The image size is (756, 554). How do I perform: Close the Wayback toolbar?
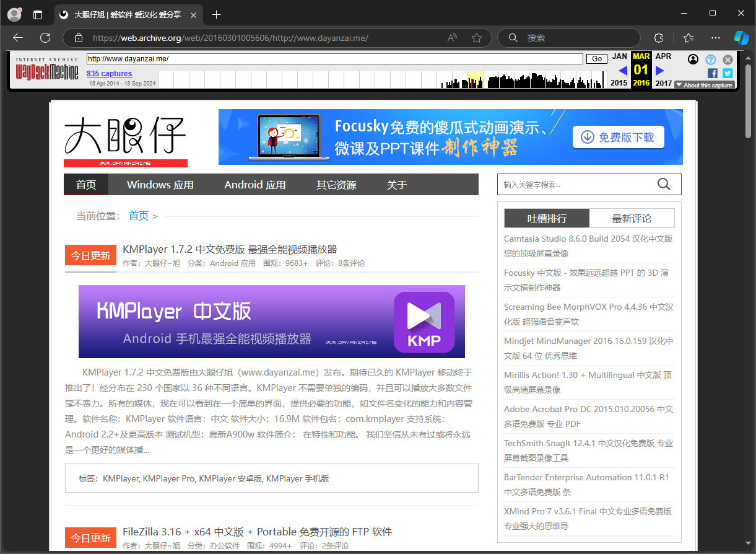(x=728, y=59)
